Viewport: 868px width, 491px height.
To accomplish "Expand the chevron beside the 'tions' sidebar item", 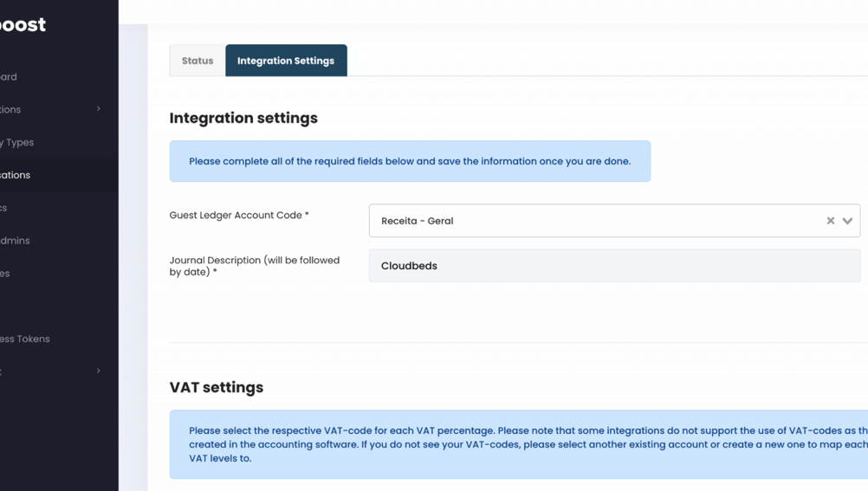I will (x=98, y=109).
